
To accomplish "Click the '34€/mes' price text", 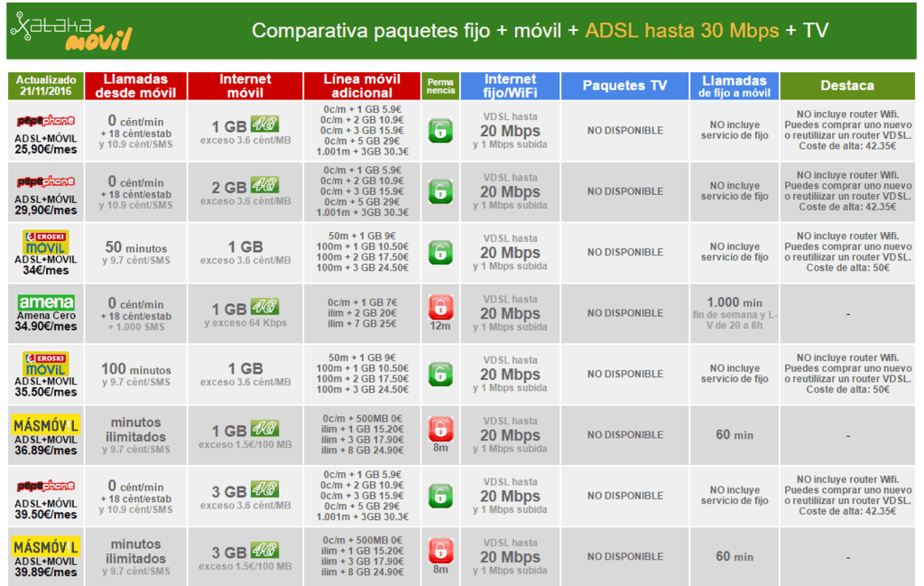I will pyautogui.click(x=46, y=271).
